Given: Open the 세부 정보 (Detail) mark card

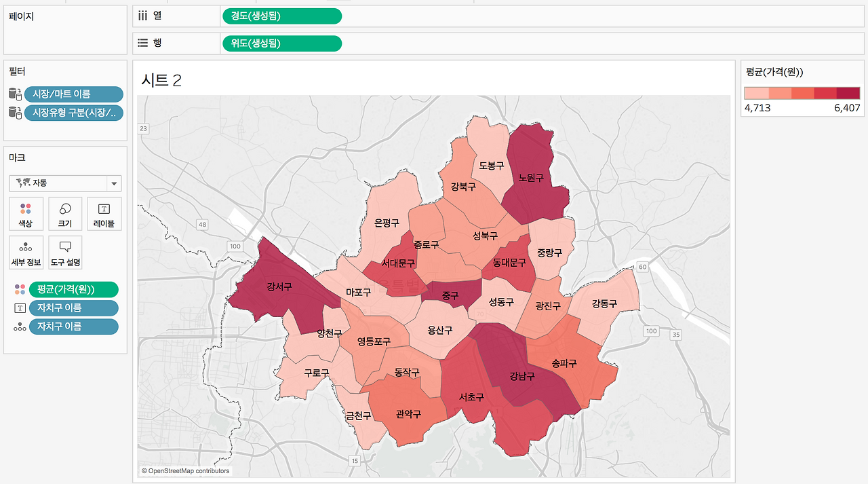Looking at the screenshot, I should (x=26, y=253).
